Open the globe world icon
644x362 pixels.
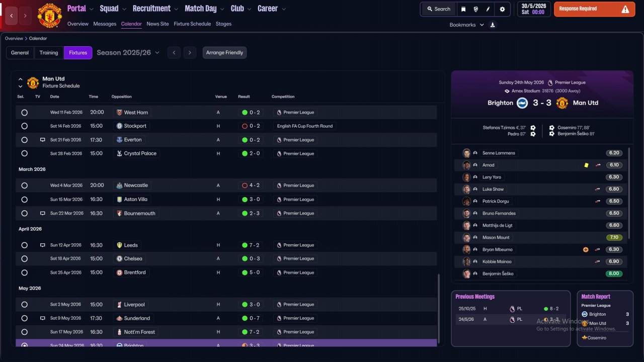[475, 9]
